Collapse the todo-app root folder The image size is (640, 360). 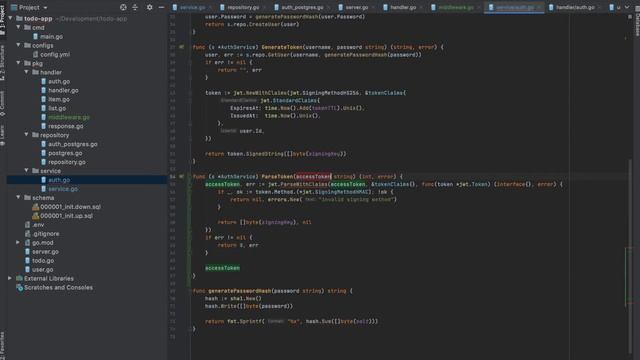point(10,18)
